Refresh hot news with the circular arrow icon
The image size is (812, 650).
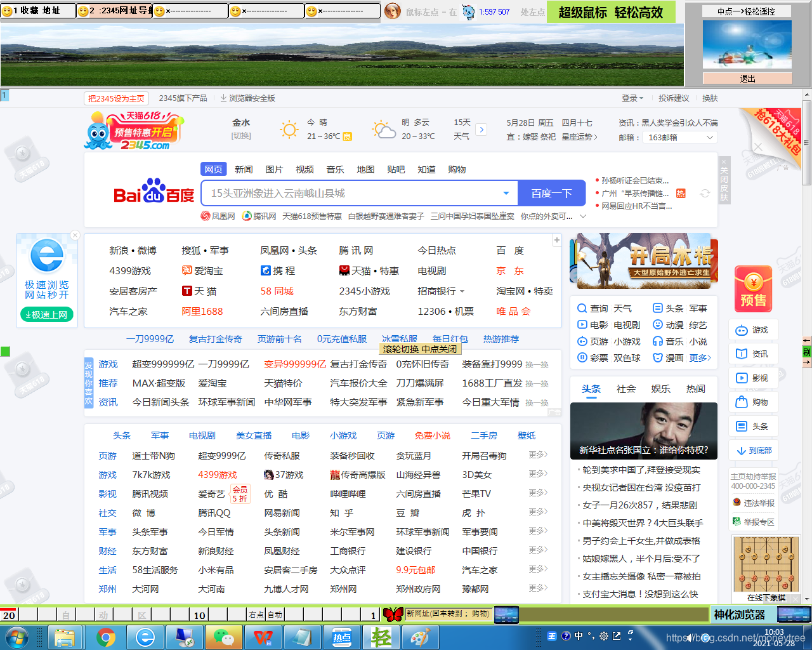click(705, 193)
